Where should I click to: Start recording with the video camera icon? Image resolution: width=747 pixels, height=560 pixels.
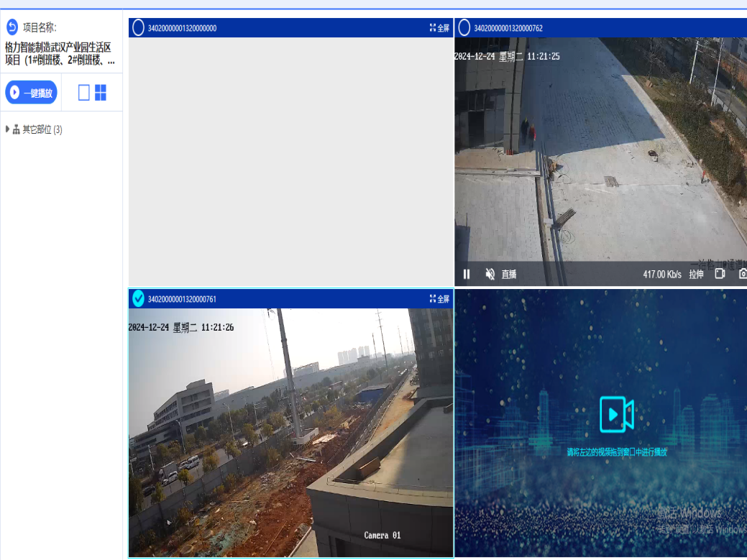(x=720, y=274)
